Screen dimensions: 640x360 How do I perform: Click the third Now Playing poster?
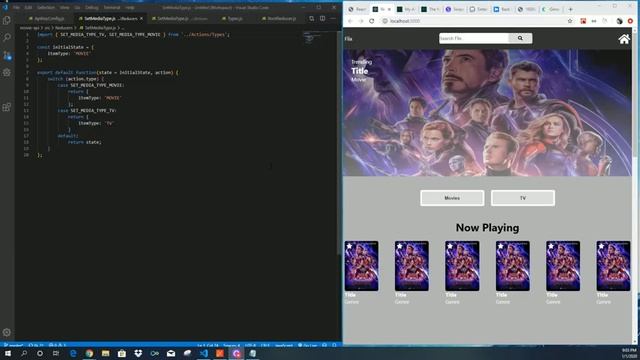[462, 266]
